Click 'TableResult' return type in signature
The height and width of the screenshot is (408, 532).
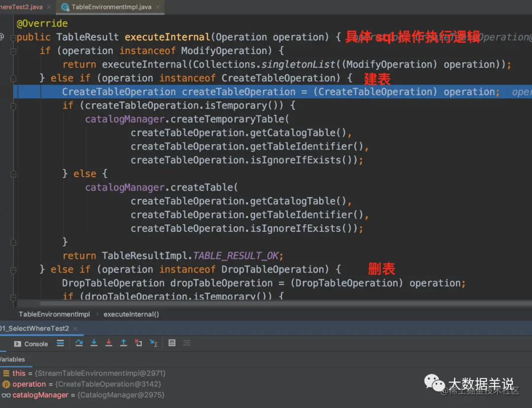coord(88,37)
